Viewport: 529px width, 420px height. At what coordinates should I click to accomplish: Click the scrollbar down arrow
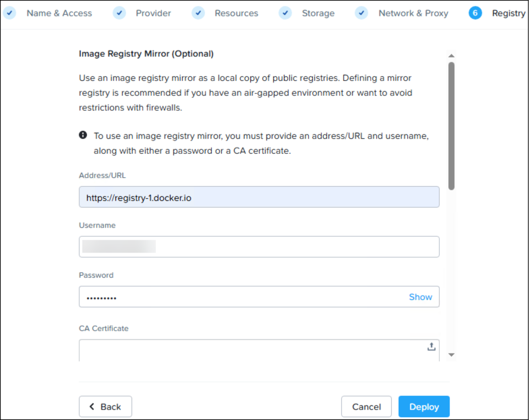pos(451,355)
